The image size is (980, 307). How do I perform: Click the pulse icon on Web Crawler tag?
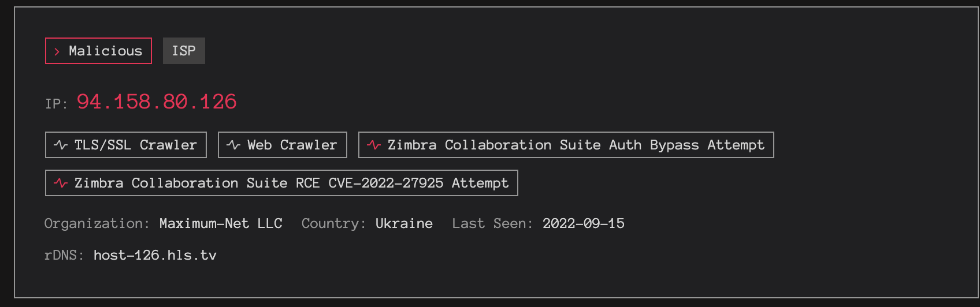(233, 145)
